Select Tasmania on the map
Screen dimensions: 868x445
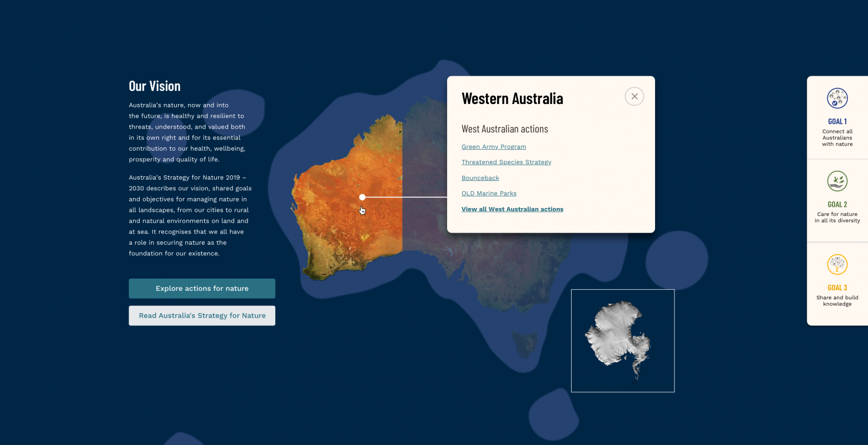[x=525, y=344]
